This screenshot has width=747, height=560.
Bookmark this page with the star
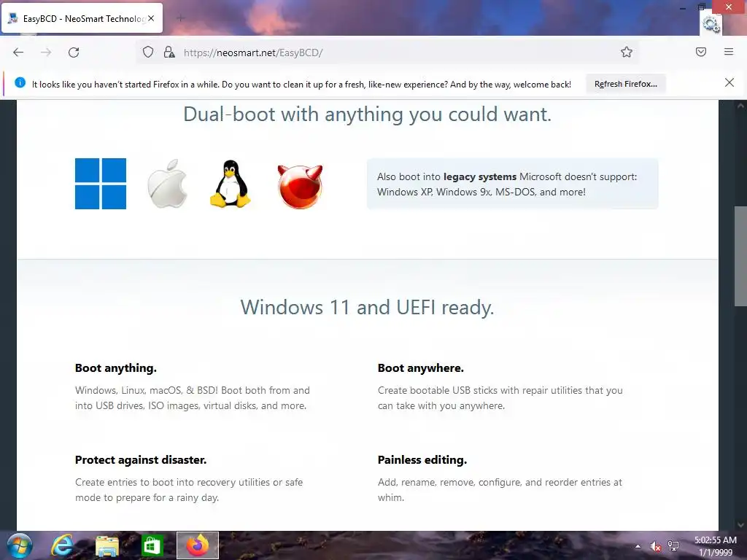pos(627,52)
